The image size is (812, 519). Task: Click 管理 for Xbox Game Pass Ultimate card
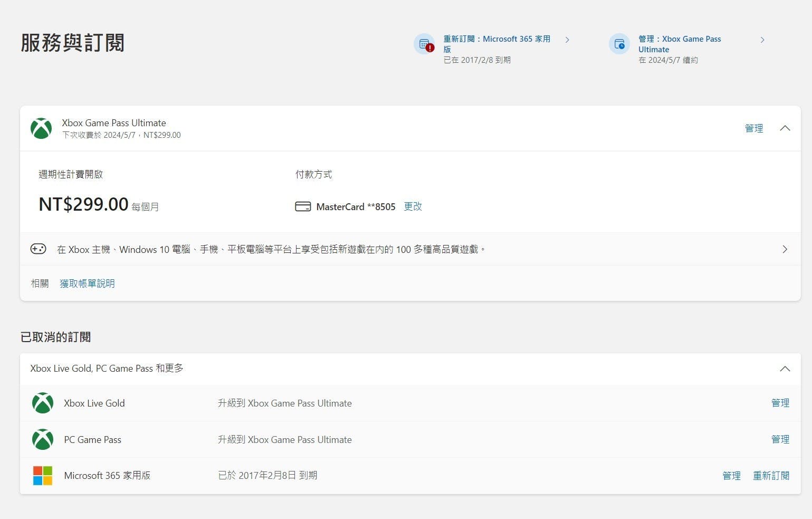(754, 128)
